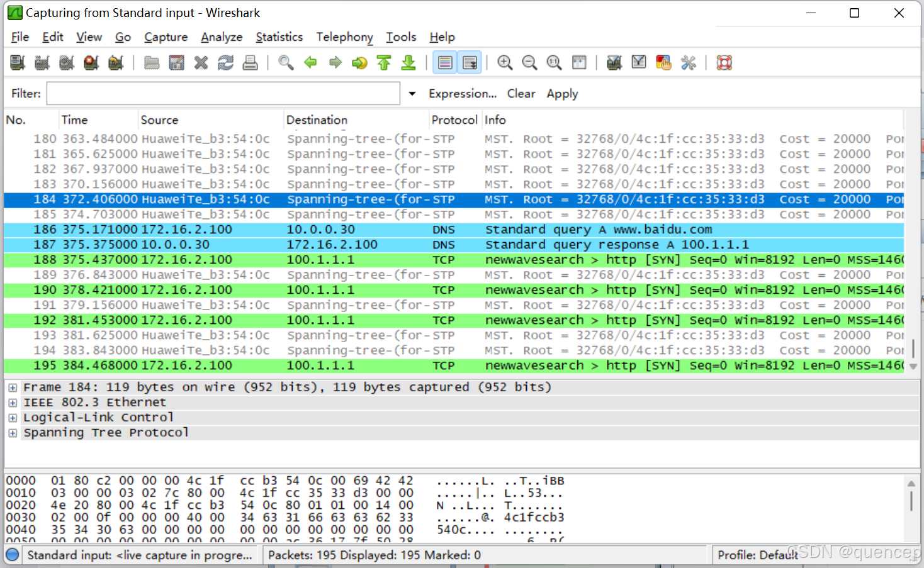This screenshot has height=568, width=924.
Task: Sort packets by the Protocol column
Action: tap(455, 120)
